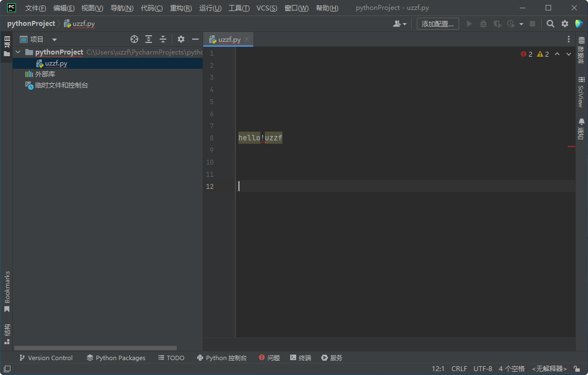Click the error count indicator
Screen dimensions: 588x375
point(526,54)
